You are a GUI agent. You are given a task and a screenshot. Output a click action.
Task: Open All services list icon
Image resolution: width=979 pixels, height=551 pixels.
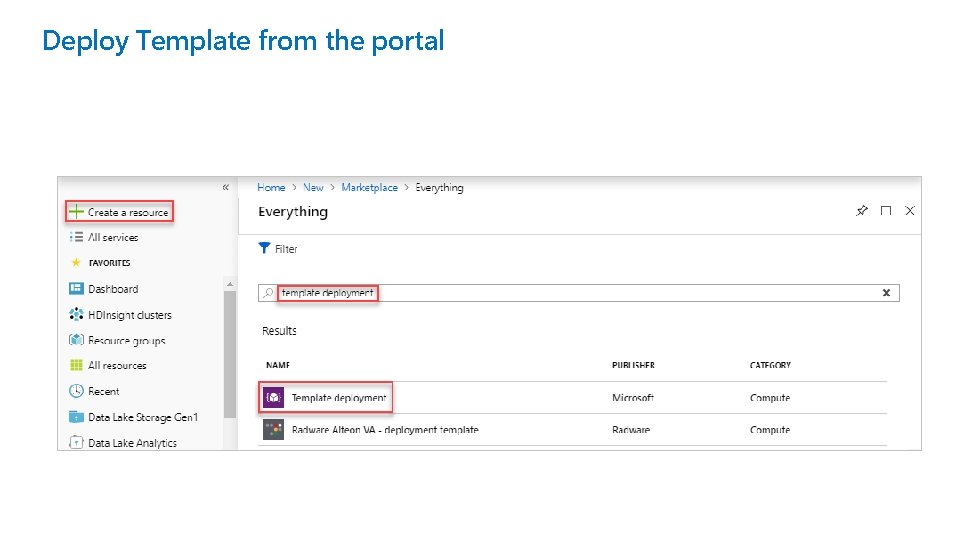pos(76,238)
